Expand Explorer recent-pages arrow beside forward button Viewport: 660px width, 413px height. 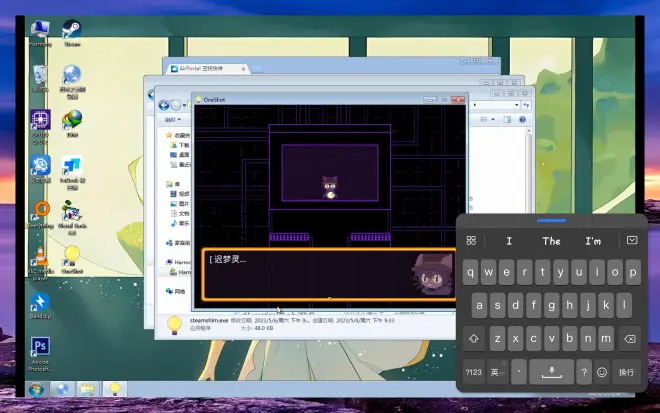coord(184,106)
